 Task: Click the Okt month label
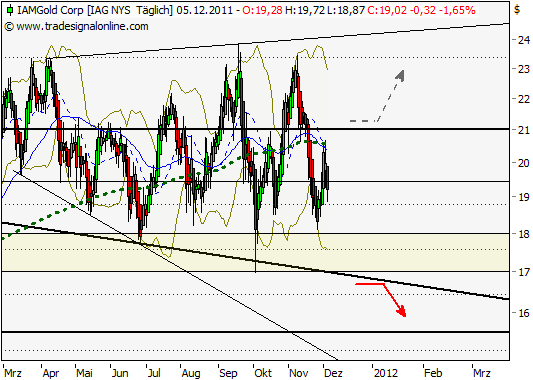(x=263, y=373)
